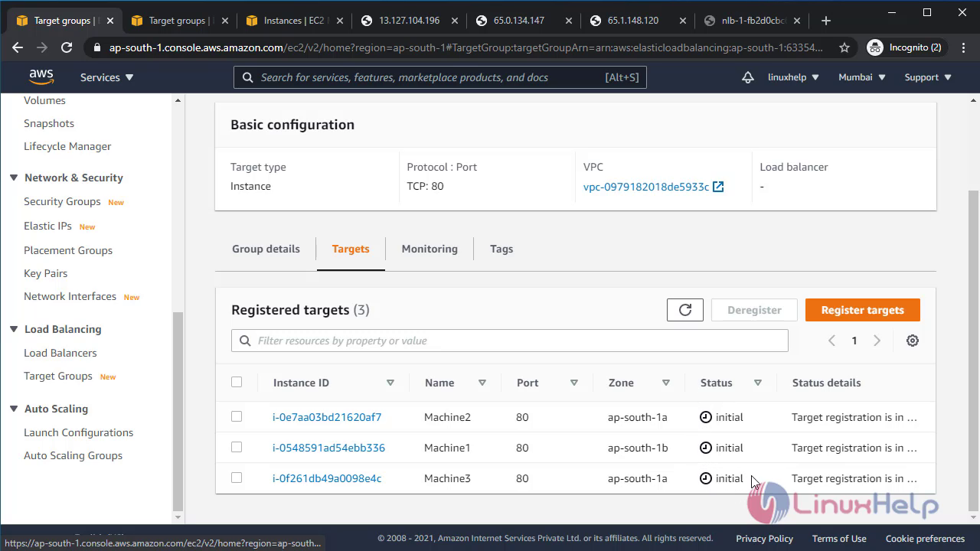Select the Machine1 row checkbox

pyautogui.click(x=237, y=447)
